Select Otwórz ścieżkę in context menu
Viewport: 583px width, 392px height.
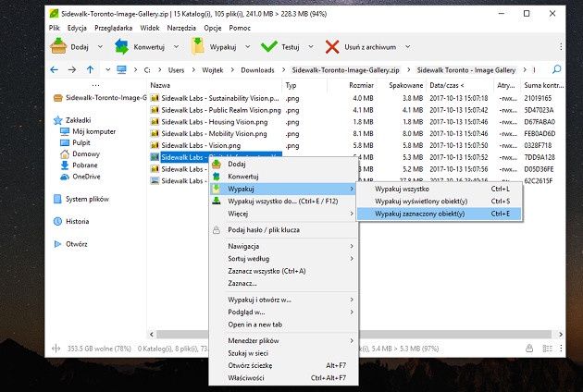pyautogui.click(x=284, y=365)
